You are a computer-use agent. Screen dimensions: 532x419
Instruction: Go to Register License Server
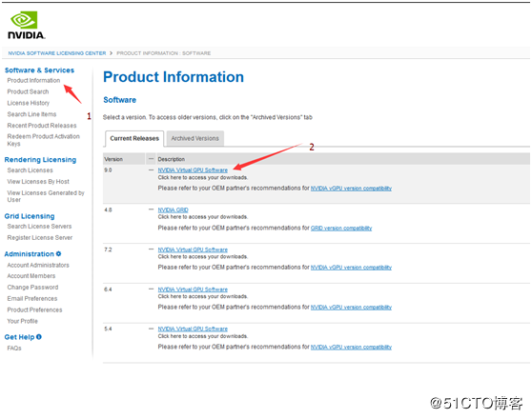(x=40, y=237)
